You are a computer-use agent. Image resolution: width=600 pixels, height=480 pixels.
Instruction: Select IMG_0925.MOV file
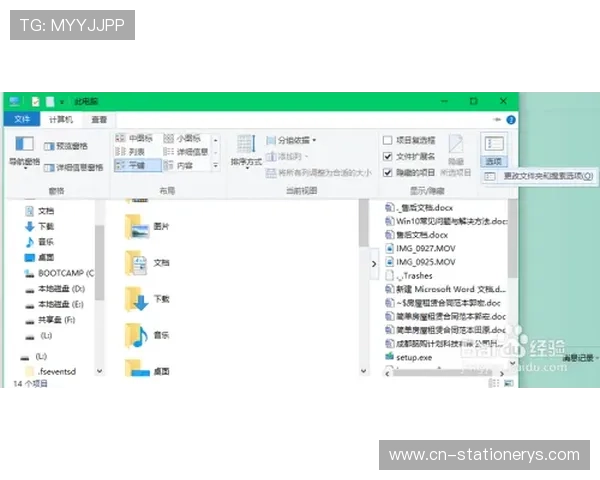click(420, 262)
